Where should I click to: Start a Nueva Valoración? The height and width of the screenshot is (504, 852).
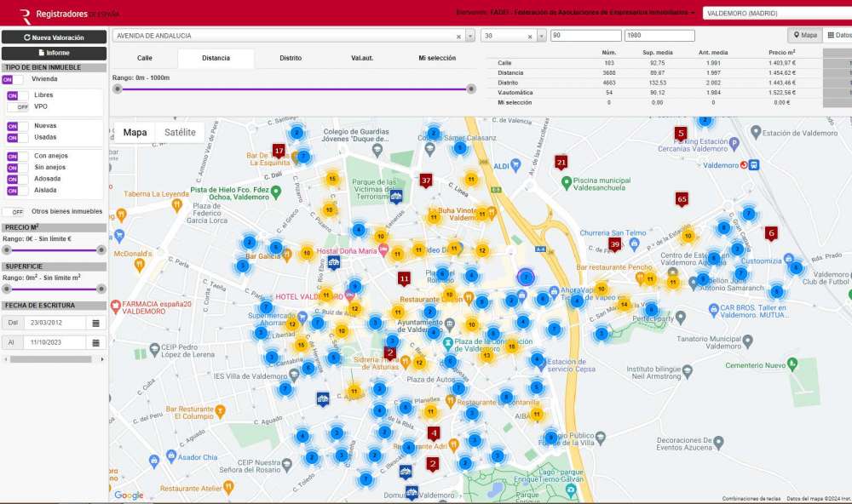pyautogui.click(x=54, y=37)
